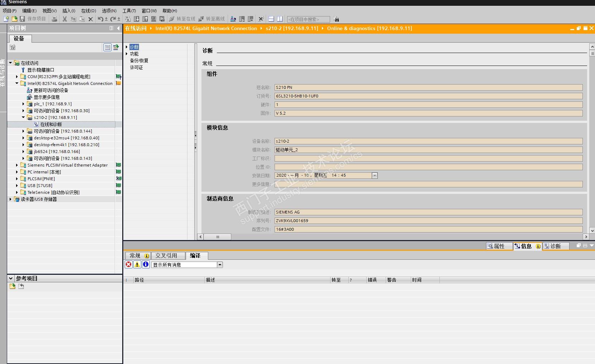Select 在线和诊断 under s210-2

(x=51, y=124)
